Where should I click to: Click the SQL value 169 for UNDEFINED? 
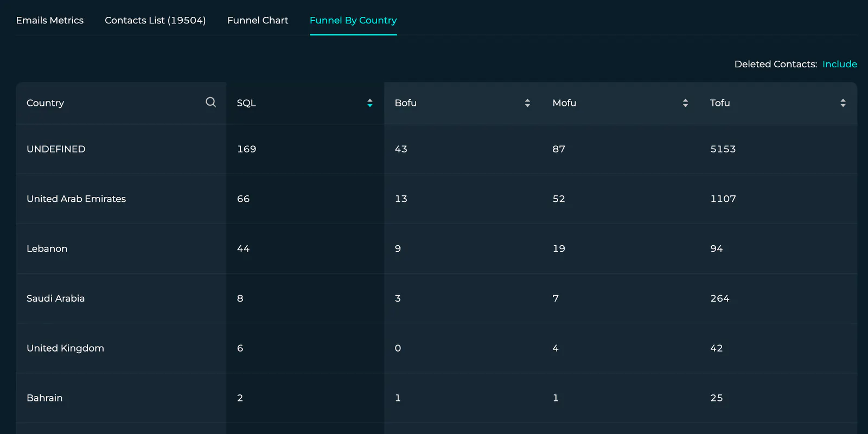(x=246, y=149)
